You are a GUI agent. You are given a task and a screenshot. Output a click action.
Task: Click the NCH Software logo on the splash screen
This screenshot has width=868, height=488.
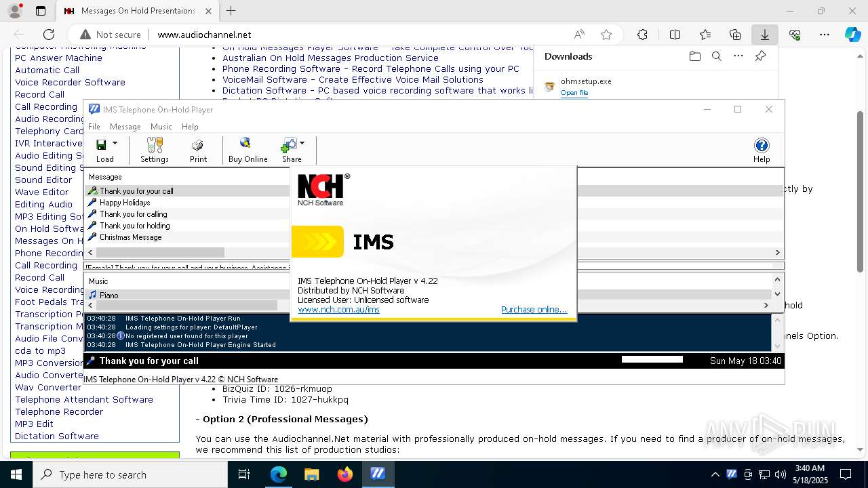[x=323, y=190]
